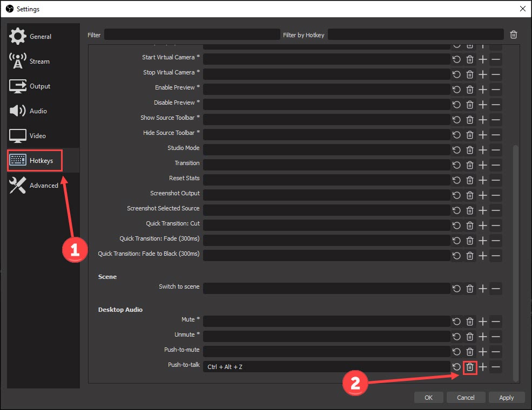
Task: Clear the Start Virtual Camera hotkey
Action: click(x=470, y=59)
